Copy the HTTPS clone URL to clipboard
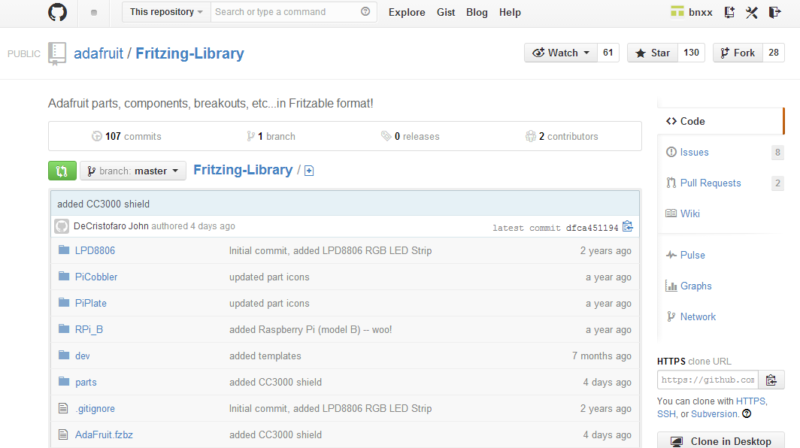This screenshot has width=800, height=448. coord(771,380)
